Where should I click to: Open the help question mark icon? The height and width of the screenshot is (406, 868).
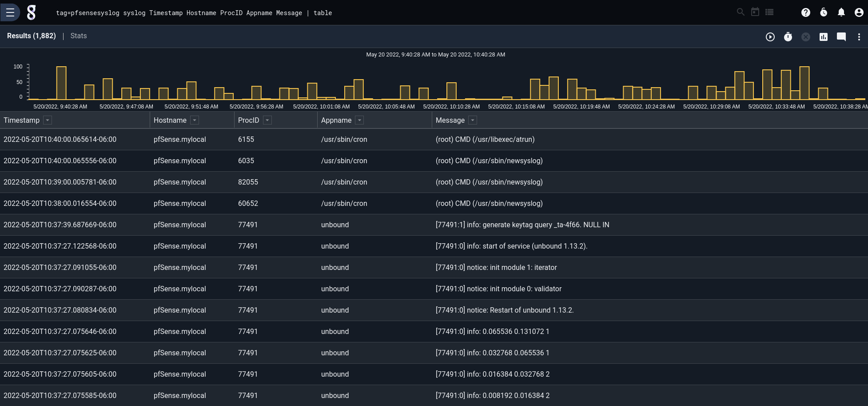(806, 12)
